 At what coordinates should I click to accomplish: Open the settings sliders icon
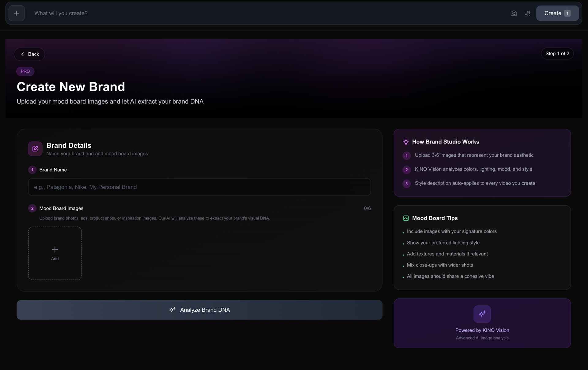pos(528,13)
